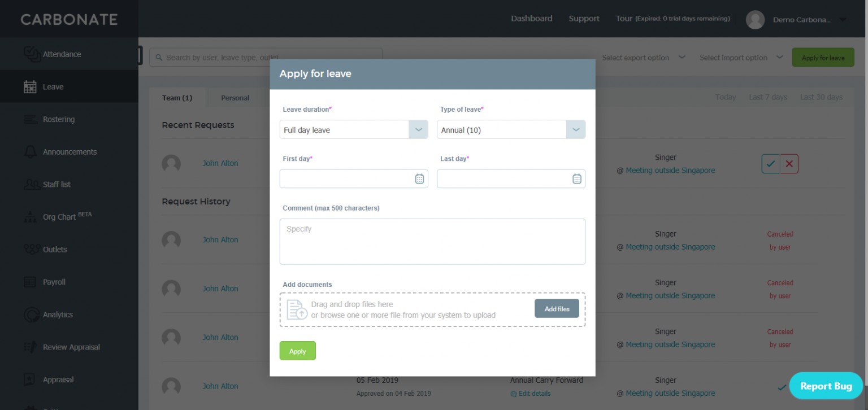Click the Announcements bell icon

[x=30, y=152]
